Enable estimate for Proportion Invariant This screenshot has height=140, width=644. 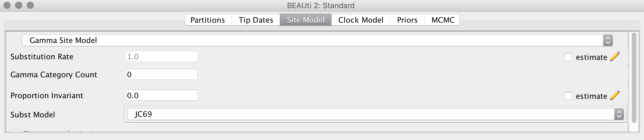coord(568,96)
